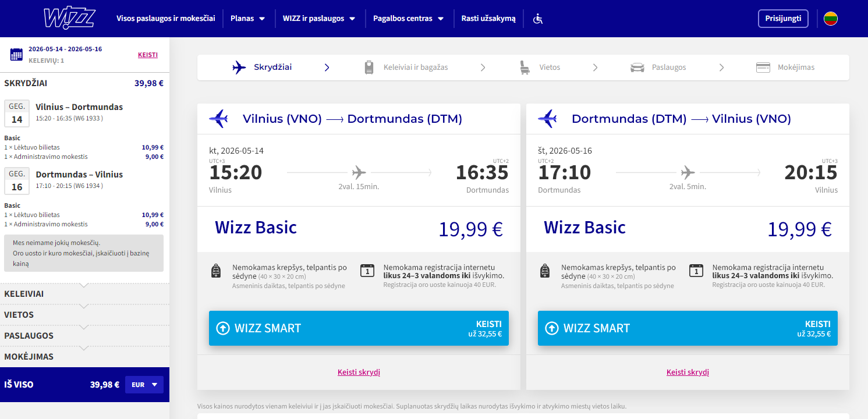868x419 pixels.
Task: Click the seat icon for Vietos step
Action: [525, 68]
